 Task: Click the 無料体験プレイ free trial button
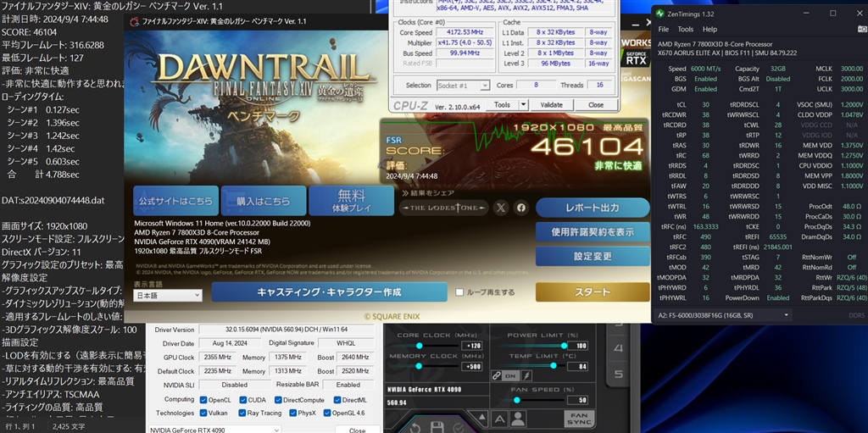352,201
